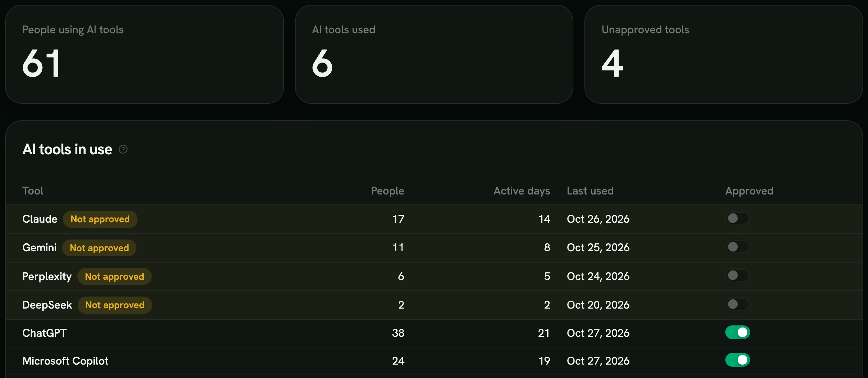The height and width of the screenshot is (378, 868).
Task: Click ChatGPT's active days value 21
Action: 544,333
